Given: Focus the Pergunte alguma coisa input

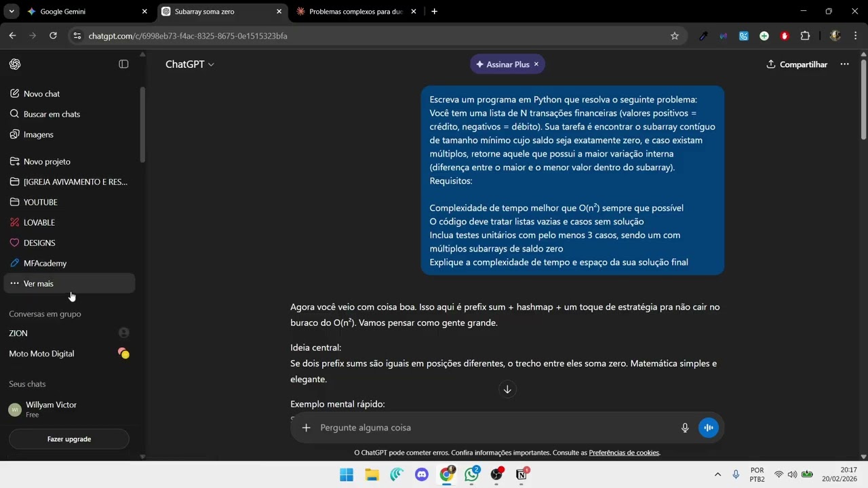Looking at the screenshot, I should (x=495, y=428).
